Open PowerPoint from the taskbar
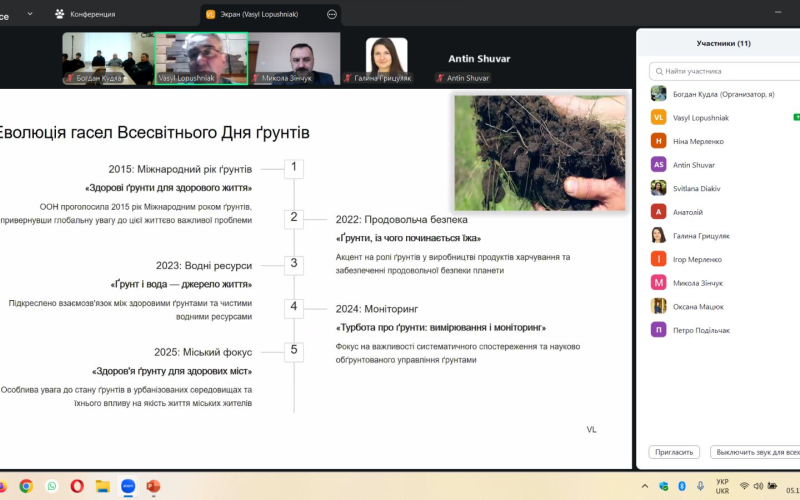The height and width of the screenshot is (500, 800). coord(153,486)
